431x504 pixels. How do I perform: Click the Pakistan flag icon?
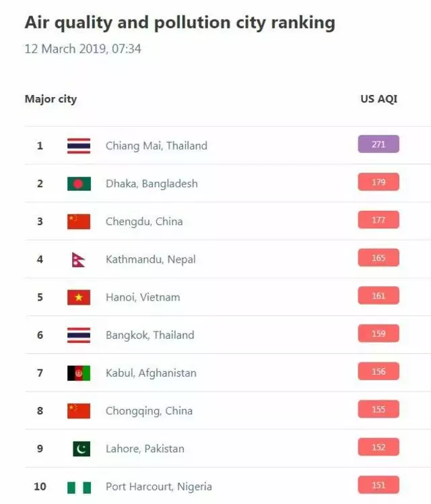[81, 449]
